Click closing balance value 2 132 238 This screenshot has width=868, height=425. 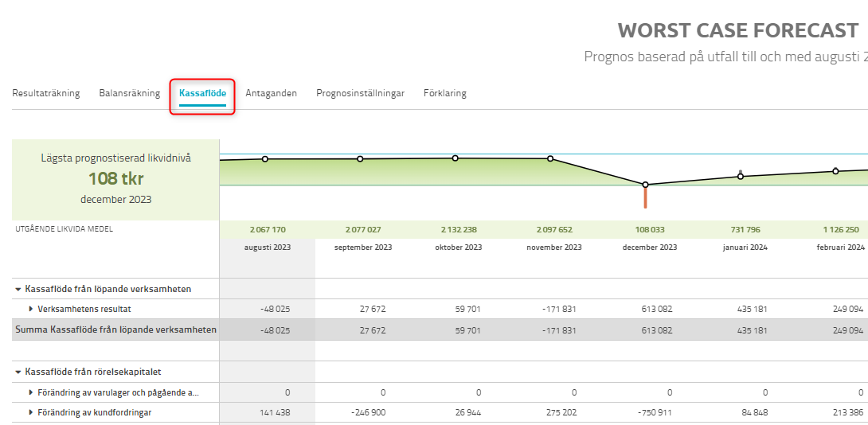coord(459,230)
